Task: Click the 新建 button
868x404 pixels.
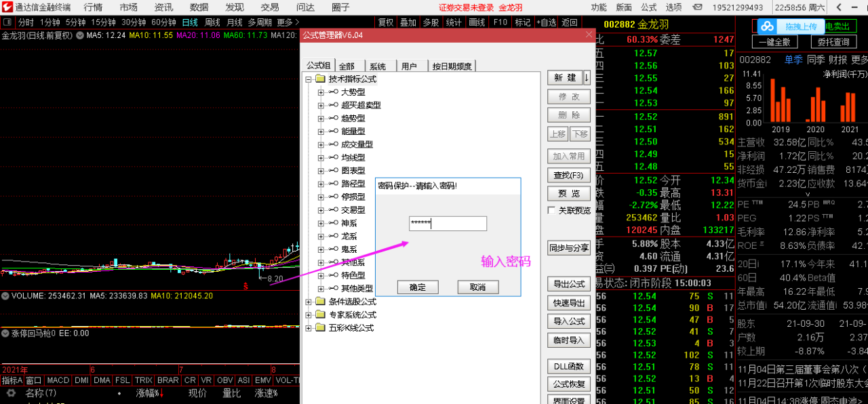Action: click(x=565, y=78)
